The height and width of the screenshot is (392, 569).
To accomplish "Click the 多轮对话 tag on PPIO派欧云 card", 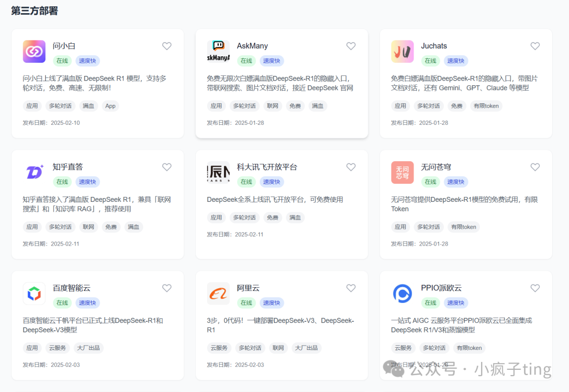I will pos(434,348).
